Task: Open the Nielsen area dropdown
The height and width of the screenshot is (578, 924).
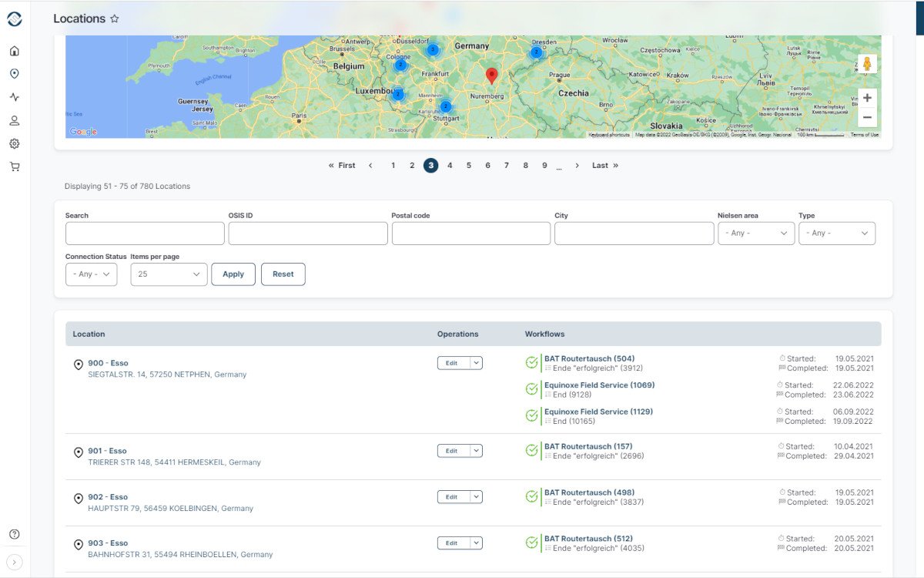Action: coord(756,233)
